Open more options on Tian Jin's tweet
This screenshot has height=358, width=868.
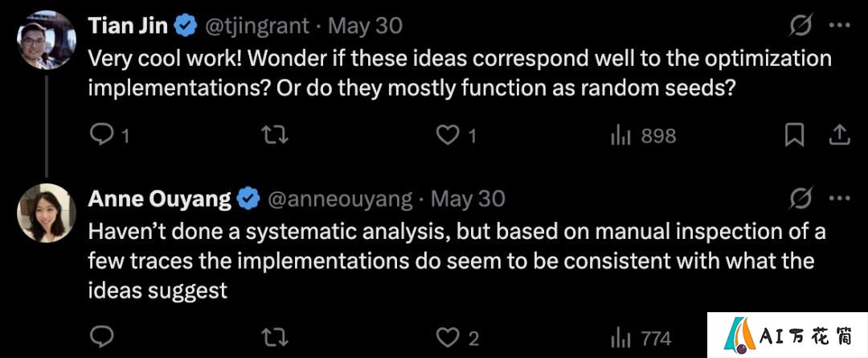[839, 26]
